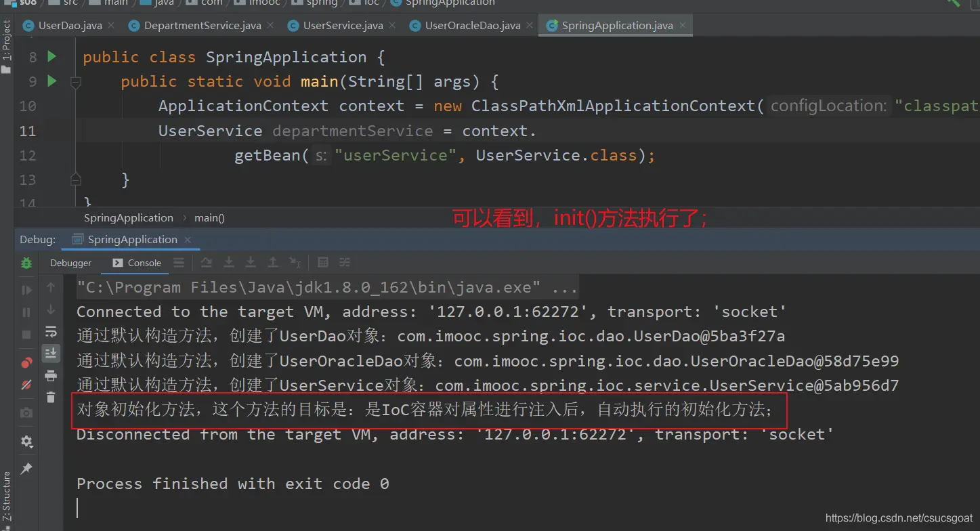Image resolution: width=980 pixels, height=531 pixels.
Task: Pin the debug tab
Action: [26, 469]
